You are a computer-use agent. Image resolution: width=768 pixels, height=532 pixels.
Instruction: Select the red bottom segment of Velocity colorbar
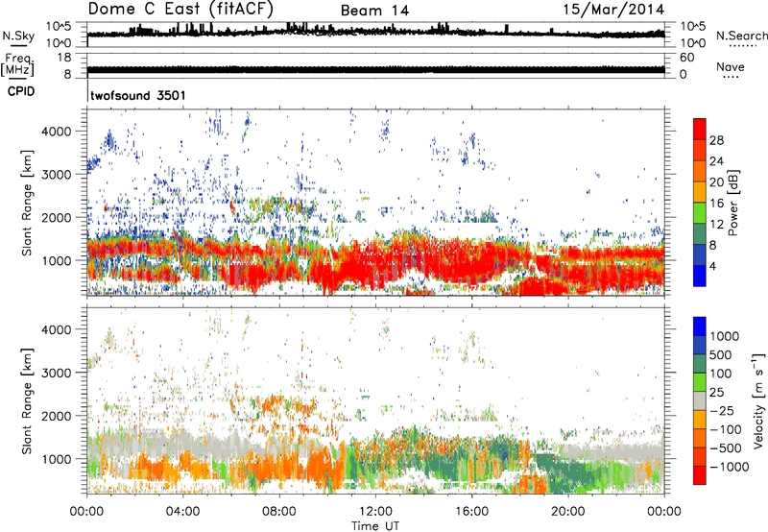700,475
